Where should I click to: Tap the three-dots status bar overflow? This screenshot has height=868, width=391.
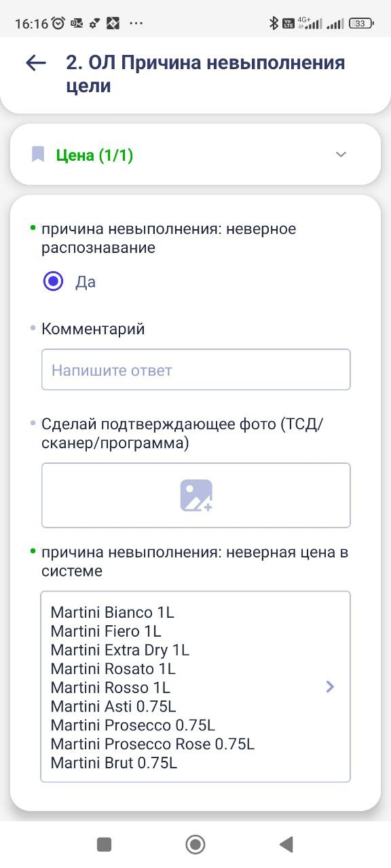[136, 23]
